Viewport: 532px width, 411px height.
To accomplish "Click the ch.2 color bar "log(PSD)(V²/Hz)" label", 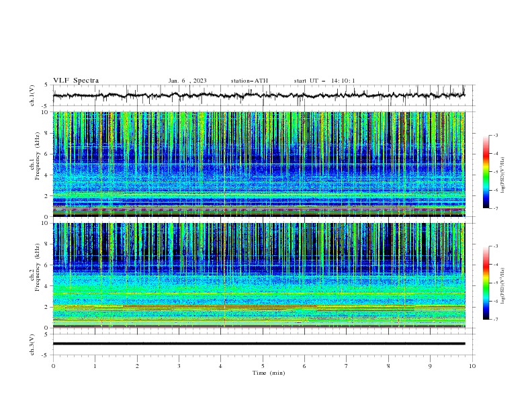I will (x=503, y=285).
